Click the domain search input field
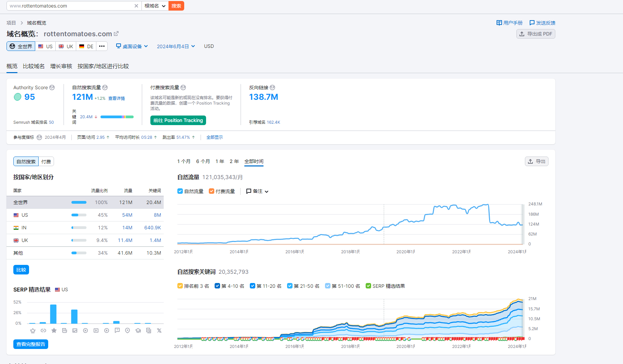The width and height of the screenshot is (623, 364). coord(70,6)
